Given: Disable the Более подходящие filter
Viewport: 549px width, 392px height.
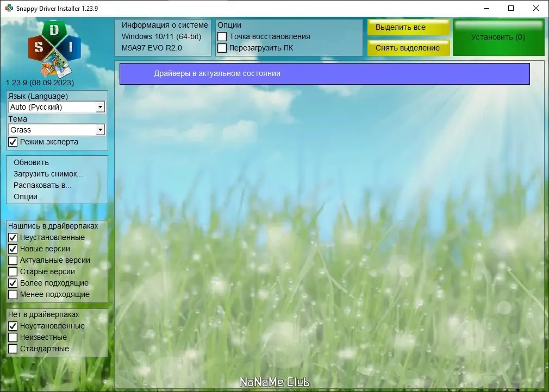Looking at the screenshot, I should [x=12, y=283].
